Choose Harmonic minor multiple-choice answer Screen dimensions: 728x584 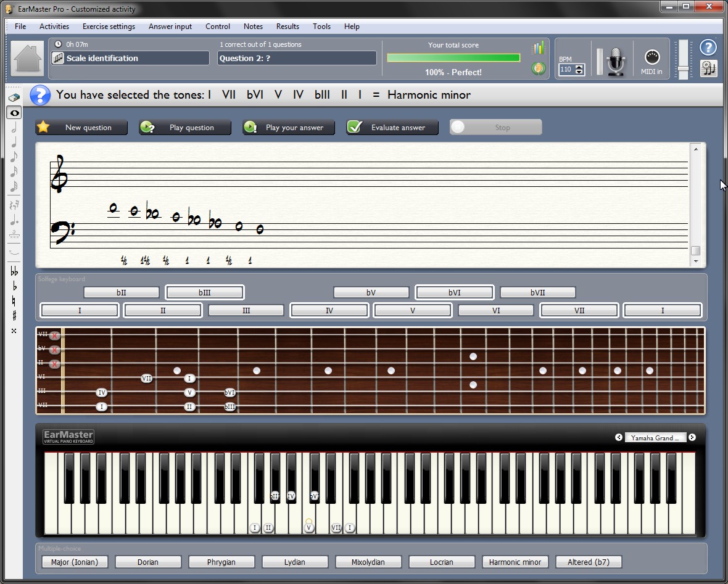pyautogui.click(x=515, y=562)
